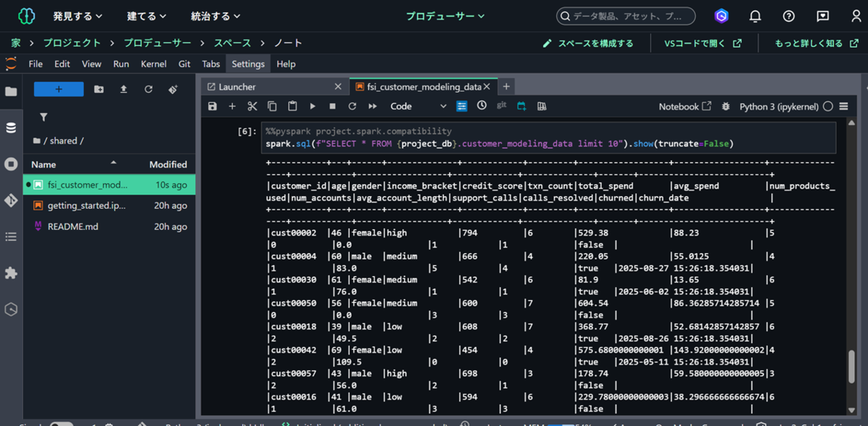This screenshot has width=868, height=426.
Task: Open the Run menu
Action: click(121, 64)
